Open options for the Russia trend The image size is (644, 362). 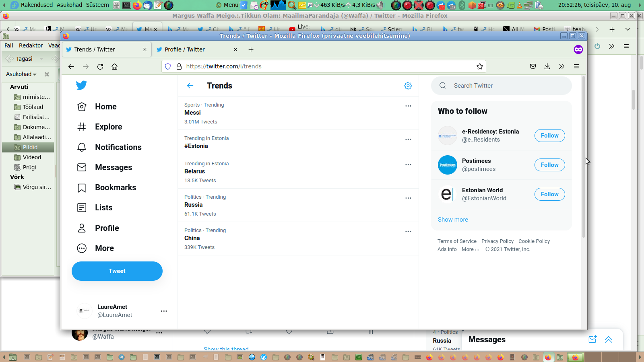(x=408, y=198)
